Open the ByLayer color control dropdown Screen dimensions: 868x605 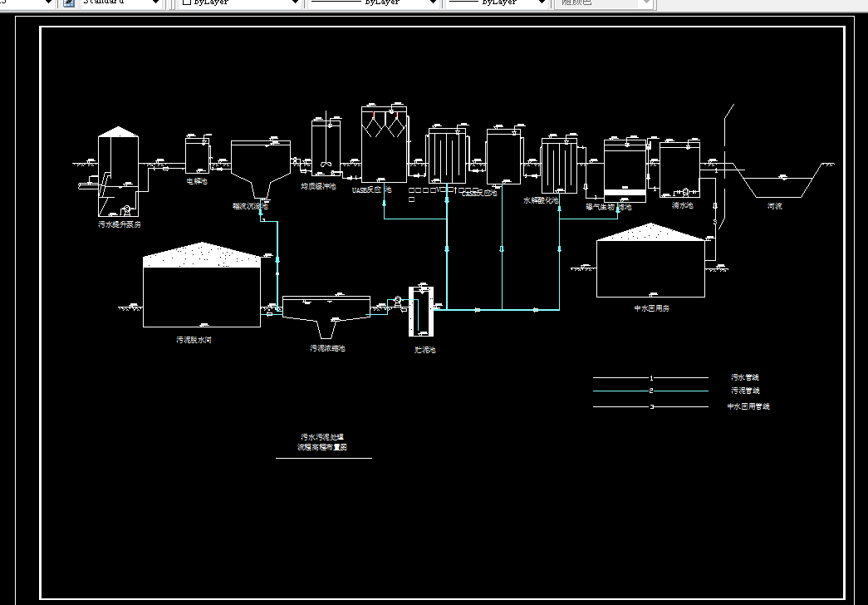[x=296, y=2]
